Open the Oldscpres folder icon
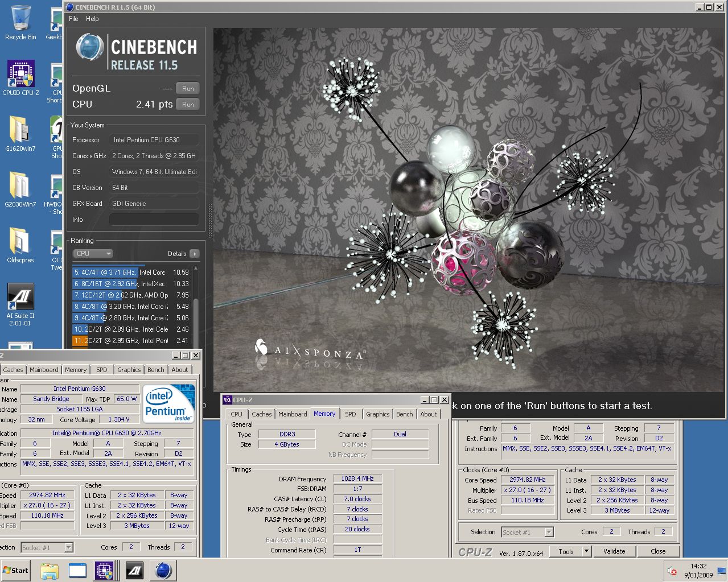This screenshot has width=728, height=582. coord(20,245)
